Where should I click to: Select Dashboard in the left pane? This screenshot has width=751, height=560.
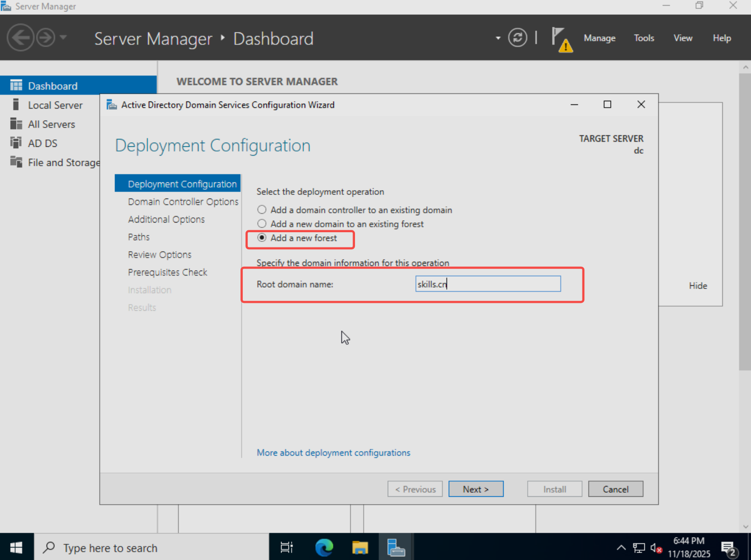tap(78, 85)
